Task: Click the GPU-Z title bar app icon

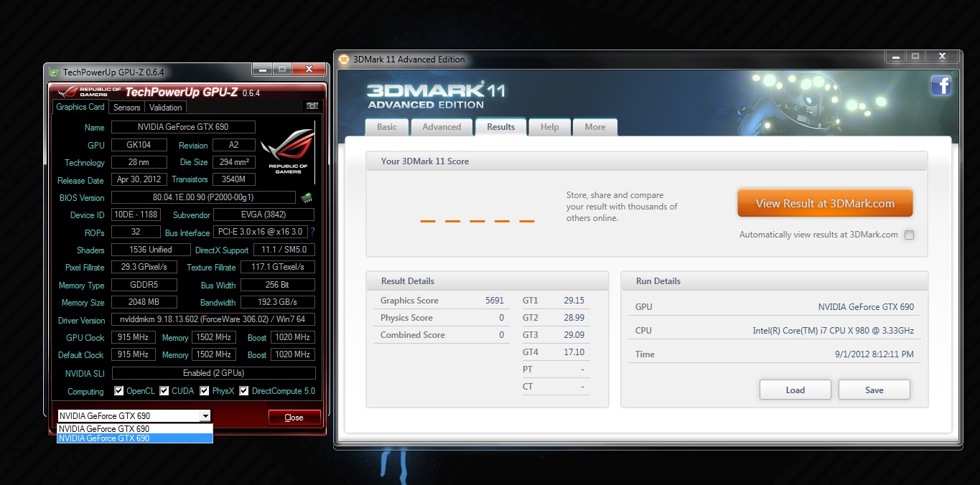Action: point(54,72)
